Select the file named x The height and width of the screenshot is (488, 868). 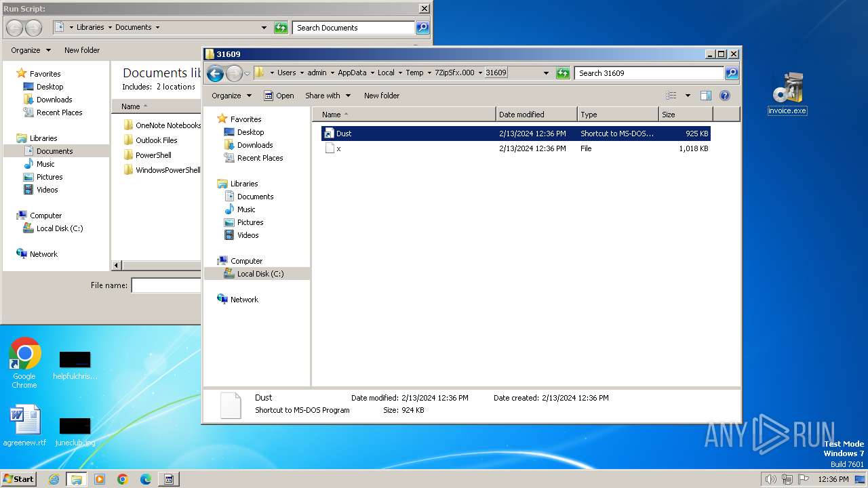(x=515, y=148)
